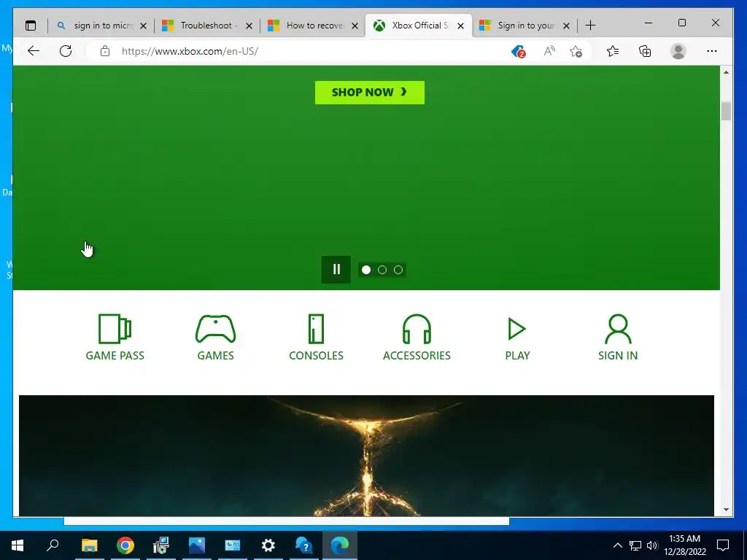This screenshot has width=747, height=560.
Task: Open the notification center icon
Action: click(x=723, y=545)
